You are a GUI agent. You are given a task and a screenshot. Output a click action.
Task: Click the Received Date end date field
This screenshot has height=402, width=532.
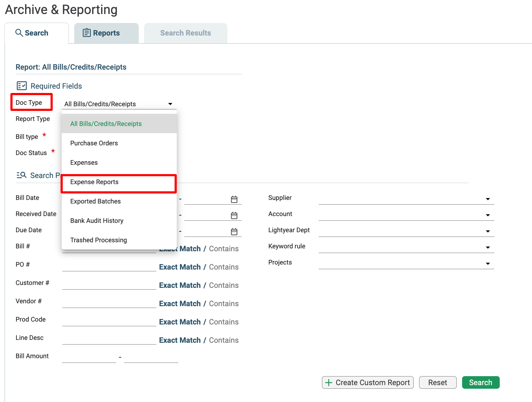click(207, 215)
